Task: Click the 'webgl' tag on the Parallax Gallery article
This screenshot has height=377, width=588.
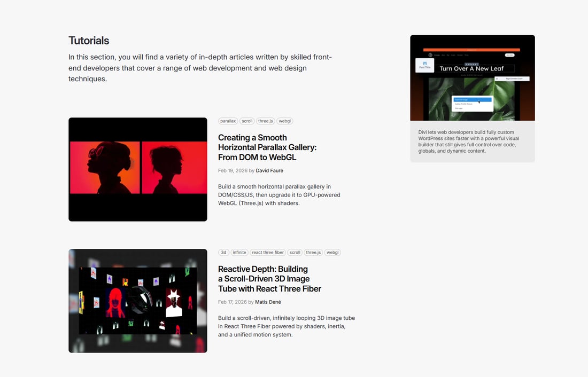Action: click(285, 121)
